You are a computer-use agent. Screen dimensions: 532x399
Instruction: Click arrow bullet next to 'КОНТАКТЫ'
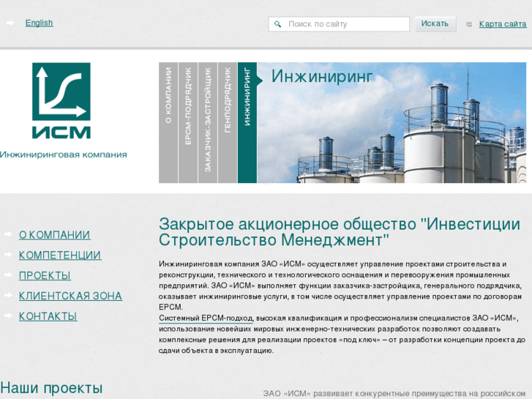9,316
